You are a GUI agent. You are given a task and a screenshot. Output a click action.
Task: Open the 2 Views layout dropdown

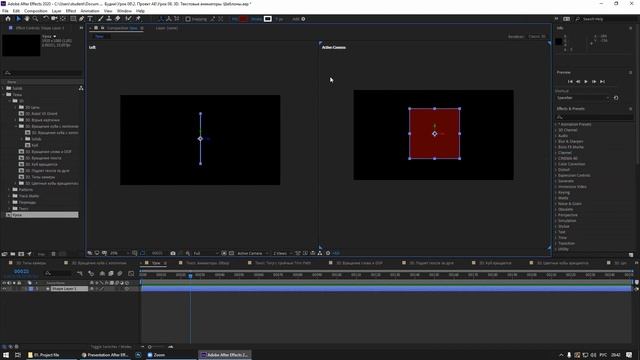(x=282, y=253)
